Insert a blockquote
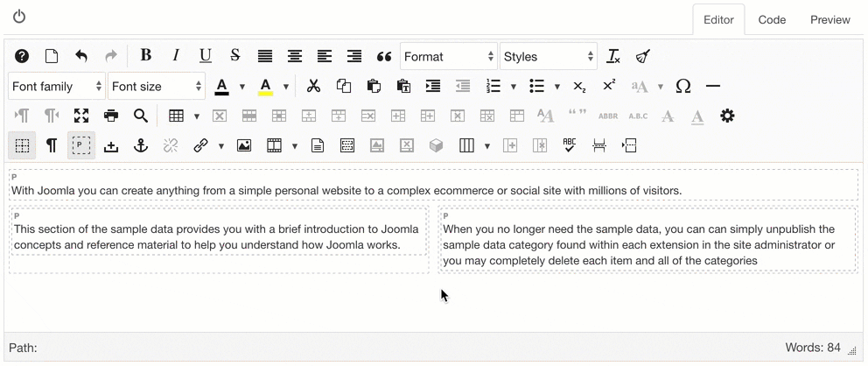This screenshot has width=868, height=366. click(x=384, y=56)
